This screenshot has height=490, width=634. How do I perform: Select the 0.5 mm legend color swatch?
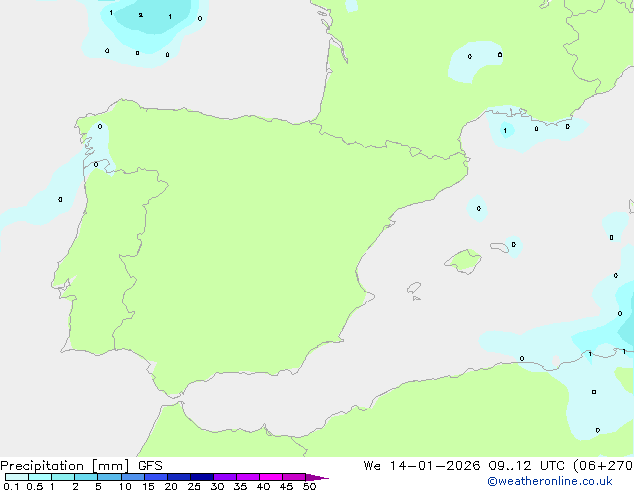point(40,477)
